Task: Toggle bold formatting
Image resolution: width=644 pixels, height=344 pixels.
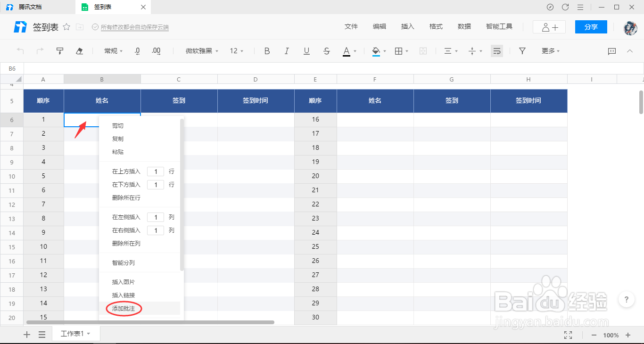Action: tap(267, 51)
